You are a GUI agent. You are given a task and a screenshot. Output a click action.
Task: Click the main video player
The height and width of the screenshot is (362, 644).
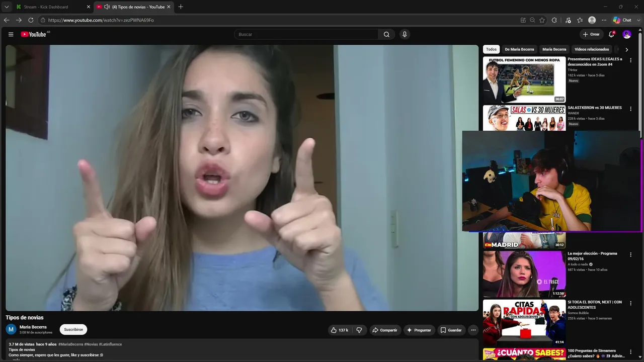click(242, 178)
